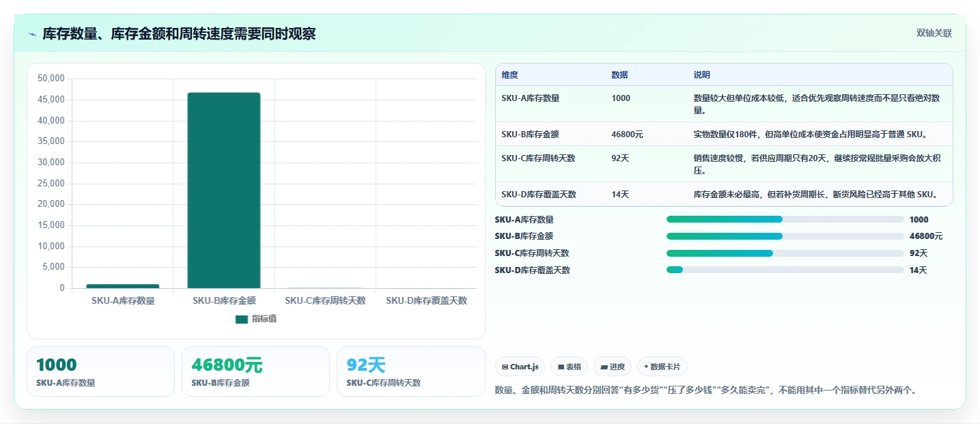Click the SKU-B库存金额 bar in chart
The width and height of the screenshot is (980, 424).
224,190
